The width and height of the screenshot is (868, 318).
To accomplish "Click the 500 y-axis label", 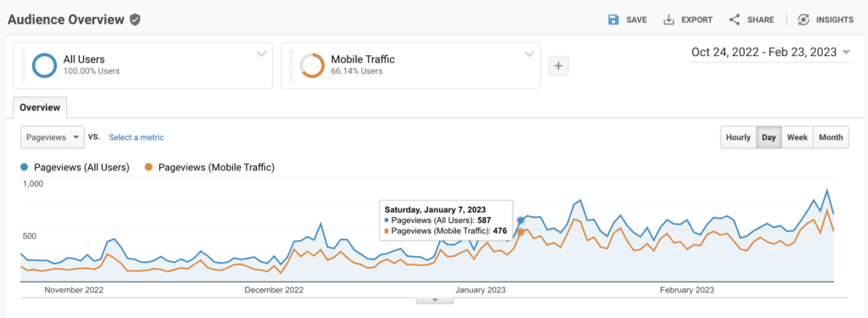I will 29,236.
